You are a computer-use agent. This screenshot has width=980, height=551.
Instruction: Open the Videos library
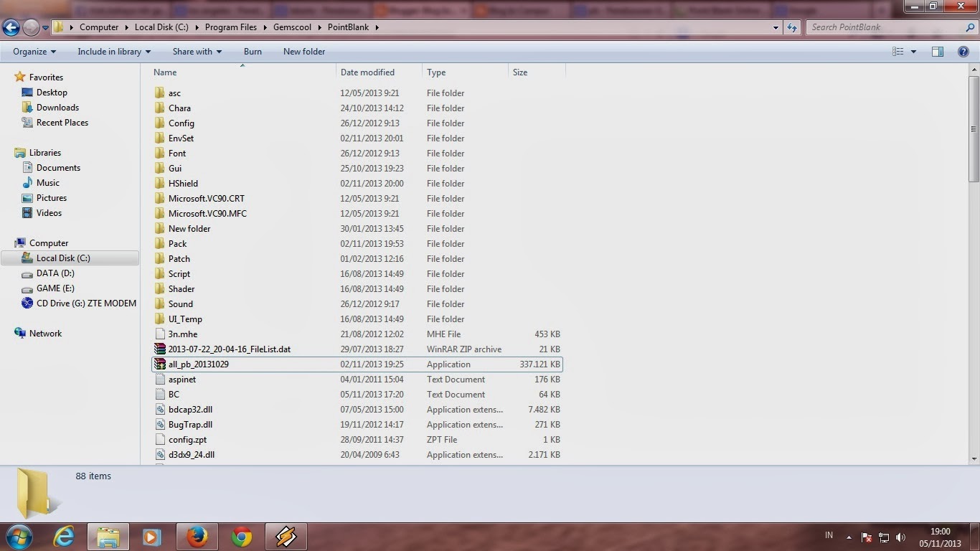49,213
